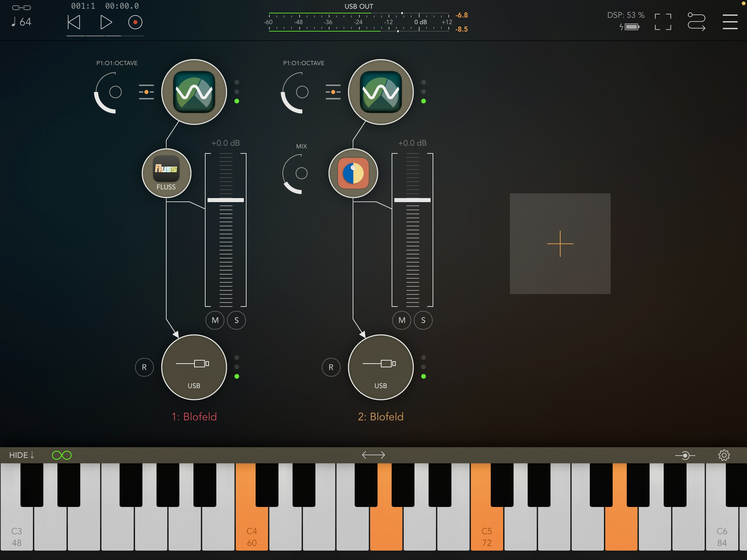Click channel 1 volume fader handle

click(226, 200)
